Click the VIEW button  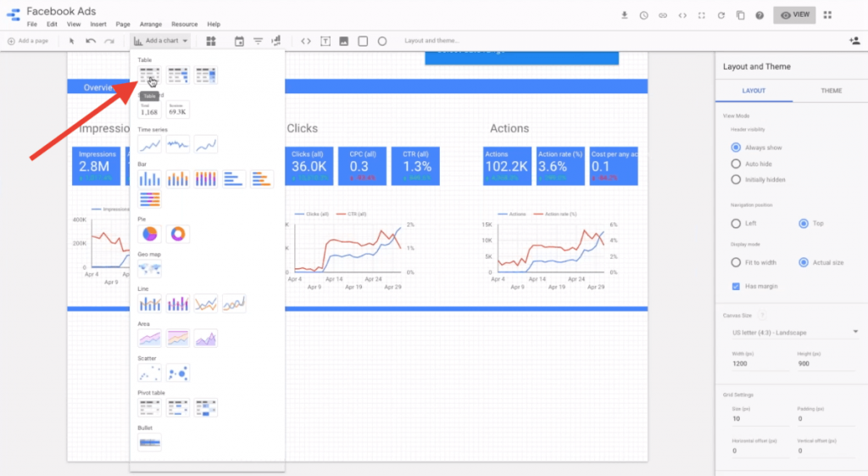794,15
